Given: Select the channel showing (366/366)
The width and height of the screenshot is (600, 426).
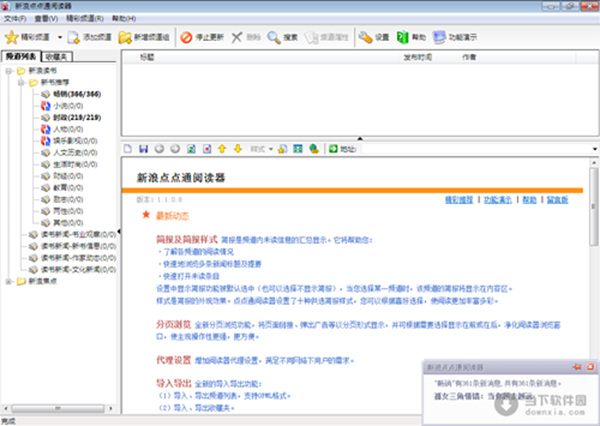Looking at the screenshot, I should tap(77, 94).
